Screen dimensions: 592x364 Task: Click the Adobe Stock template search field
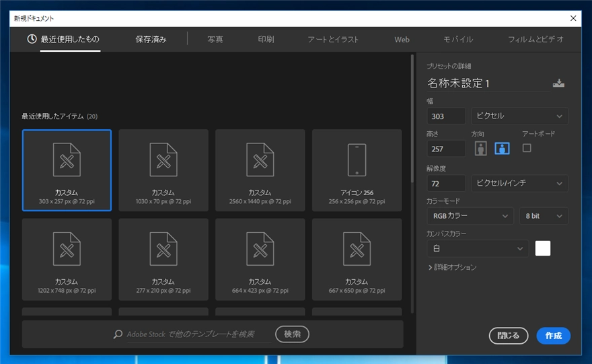pos(198,334)
